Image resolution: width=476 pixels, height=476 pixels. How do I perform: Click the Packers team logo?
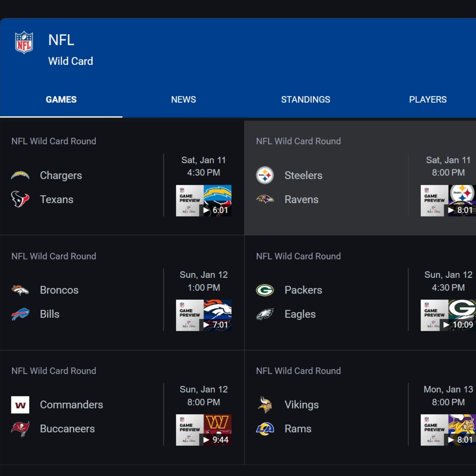point(265,290)
